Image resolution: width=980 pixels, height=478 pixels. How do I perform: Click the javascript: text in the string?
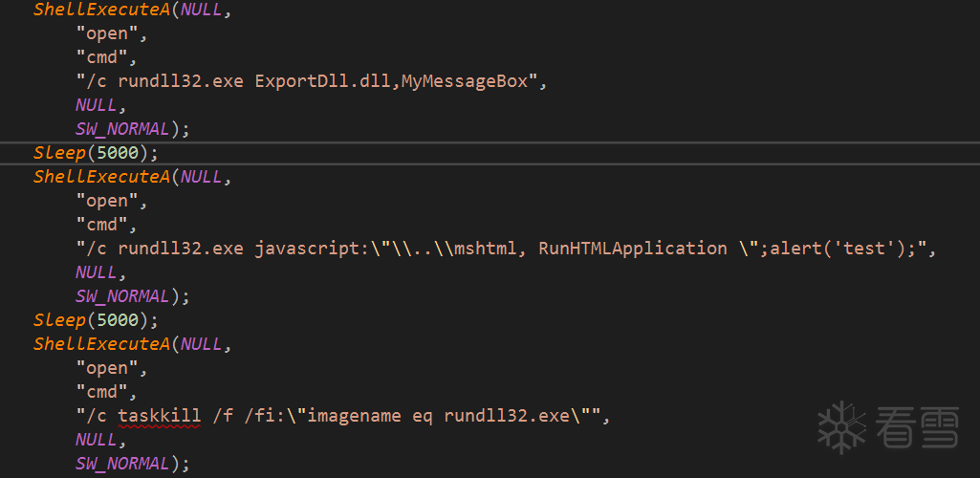(307, 249)
